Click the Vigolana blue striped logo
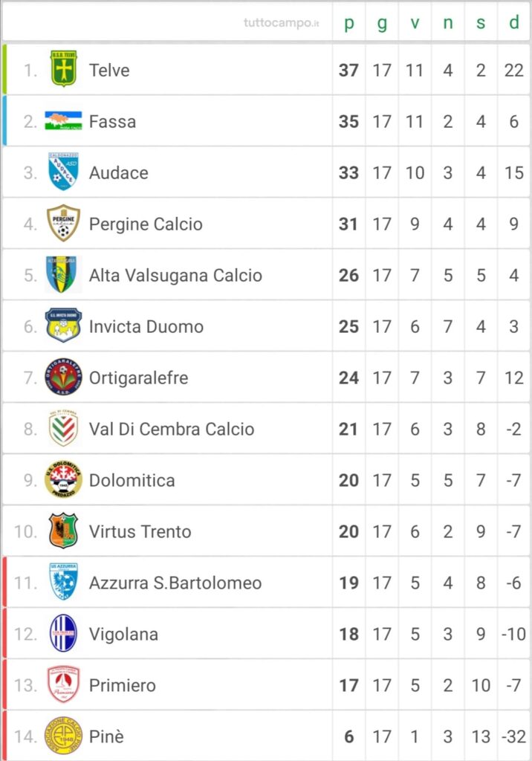This screenshot has width=532, height=761. click(64, 633)
